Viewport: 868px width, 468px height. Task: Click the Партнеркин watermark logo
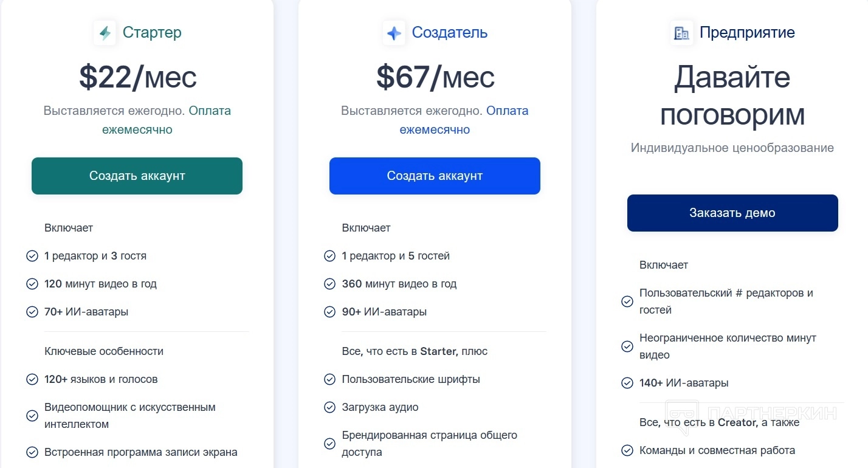pos(751,415)
